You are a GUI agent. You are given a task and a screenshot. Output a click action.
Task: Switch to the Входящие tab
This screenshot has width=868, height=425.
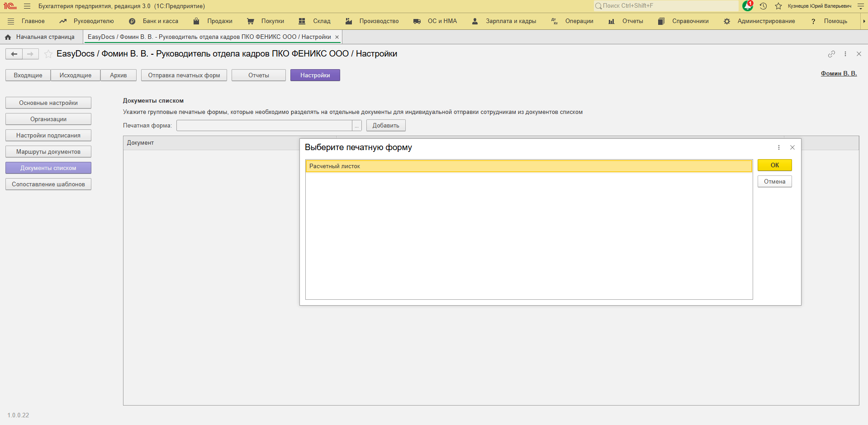pyautogui.click(x=28, y=76)
